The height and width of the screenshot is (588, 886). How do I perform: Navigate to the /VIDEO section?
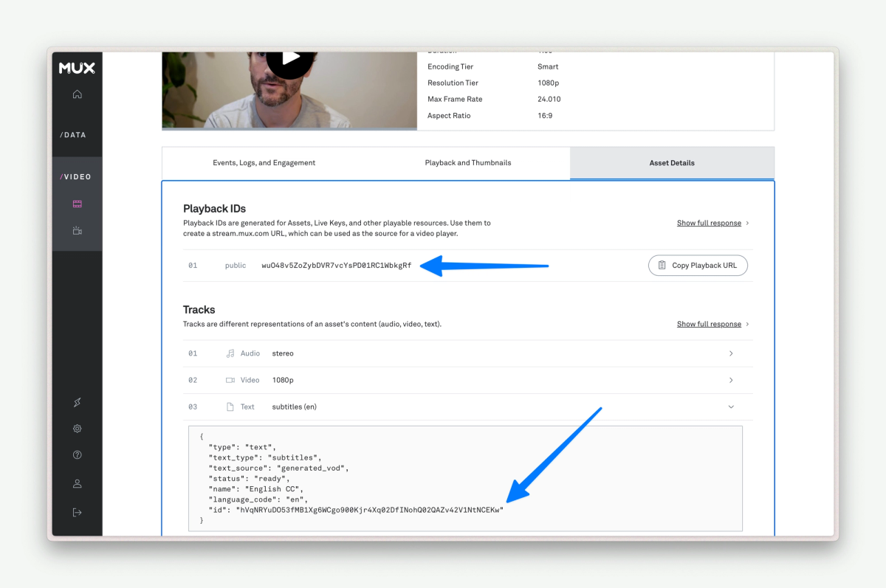[75, 176]
